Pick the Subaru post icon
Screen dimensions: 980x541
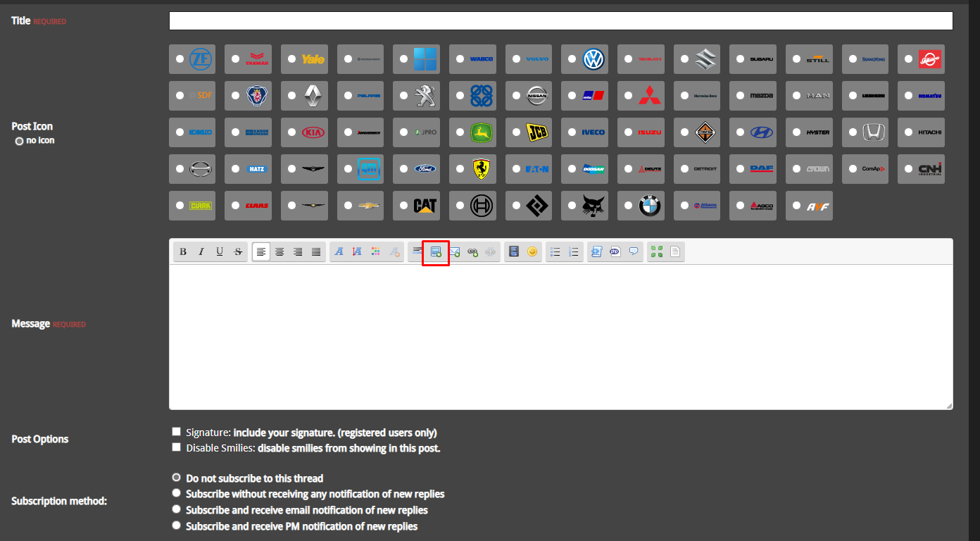(x=741, y=59)
